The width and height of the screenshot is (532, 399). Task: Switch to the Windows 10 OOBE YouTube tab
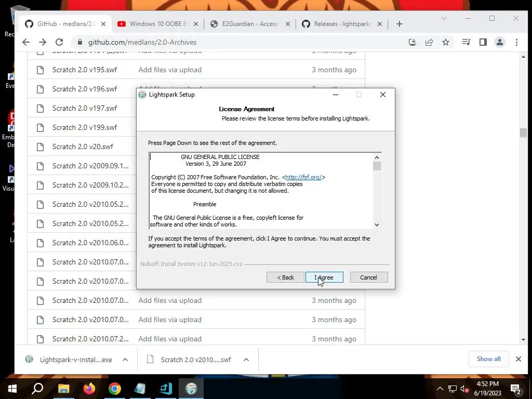point(158,24)
